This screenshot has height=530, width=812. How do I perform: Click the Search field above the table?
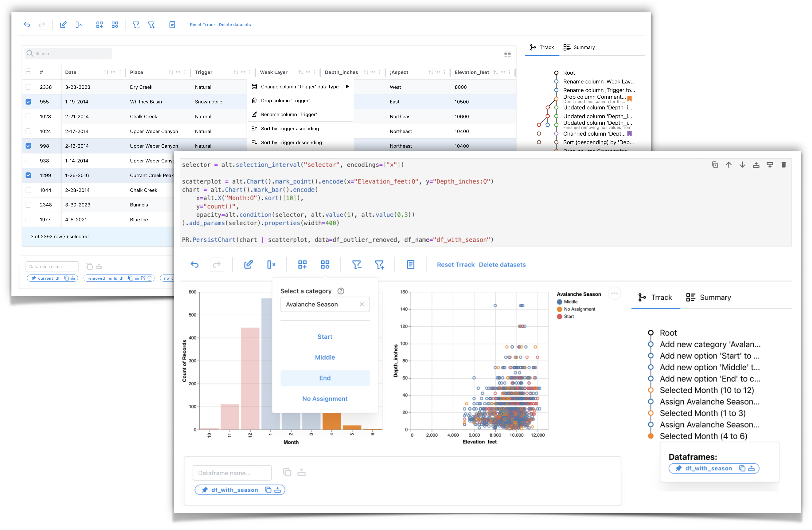[68, 53]
